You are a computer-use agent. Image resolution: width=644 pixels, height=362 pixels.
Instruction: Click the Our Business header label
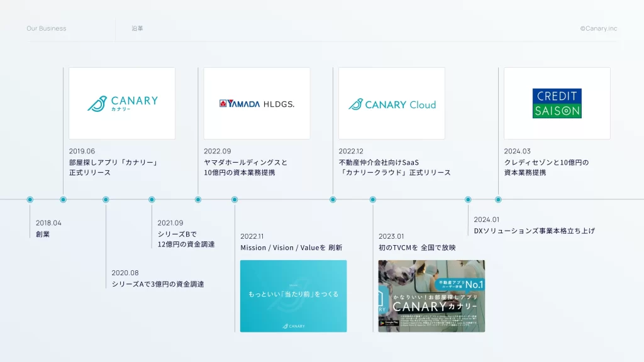[x=47, y=29]
